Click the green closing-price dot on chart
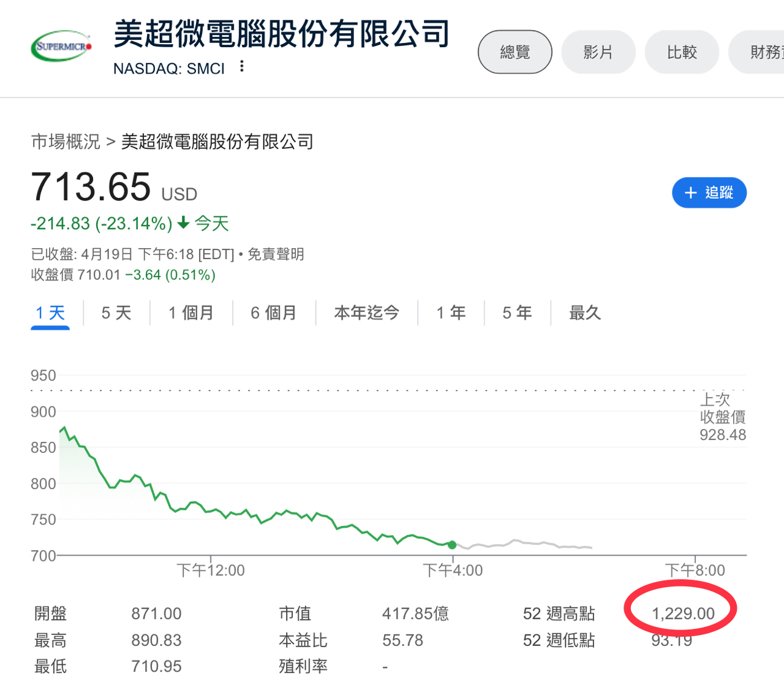Viewport: 784px width, 687px height. 452,545
